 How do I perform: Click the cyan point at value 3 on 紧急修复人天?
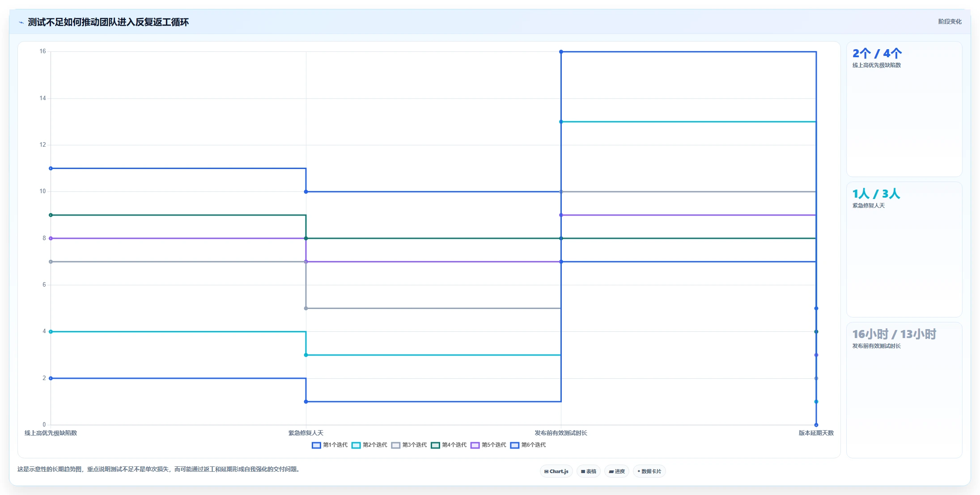[x=306, y=355]
